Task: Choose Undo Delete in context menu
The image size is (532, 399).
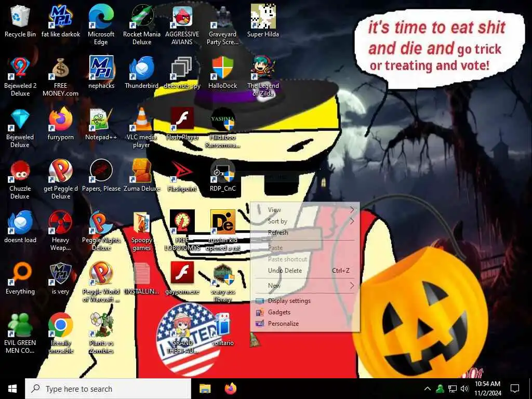Action: (x=305, y=270)
